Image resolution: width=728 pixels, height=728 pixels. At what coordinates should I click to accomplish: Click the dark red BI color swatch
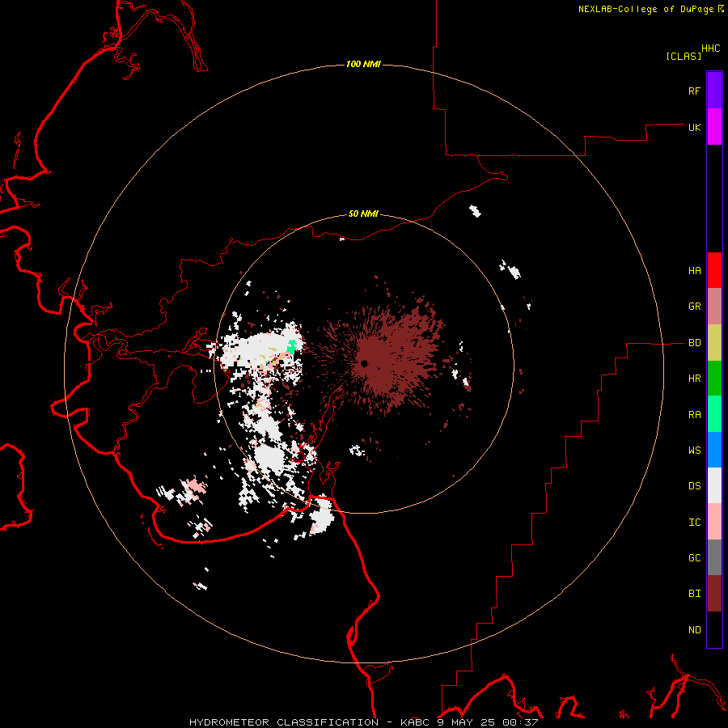click(x=714, y=594)
